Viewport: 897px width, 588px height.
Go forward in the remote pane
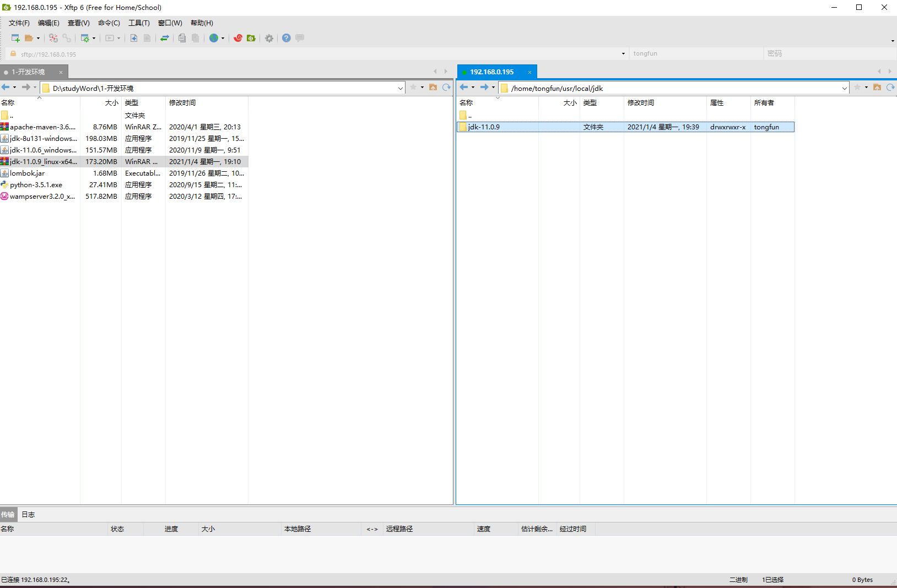(x=484, y=87)
